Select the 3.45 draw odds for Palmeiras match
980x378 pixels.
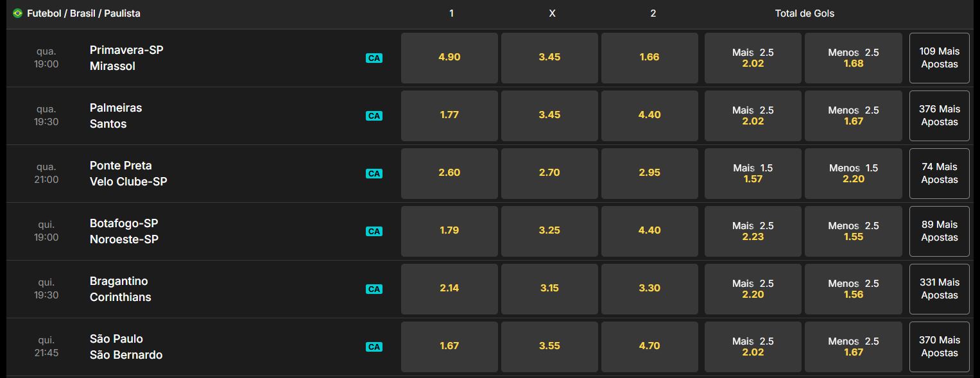pos(549,116)
